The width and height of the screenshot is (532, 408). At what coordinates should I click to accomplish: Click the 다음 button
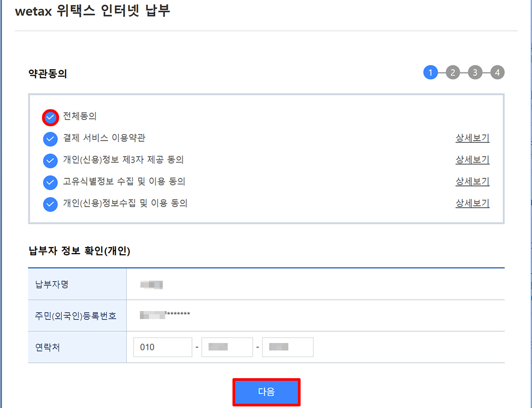pos(267,392)
